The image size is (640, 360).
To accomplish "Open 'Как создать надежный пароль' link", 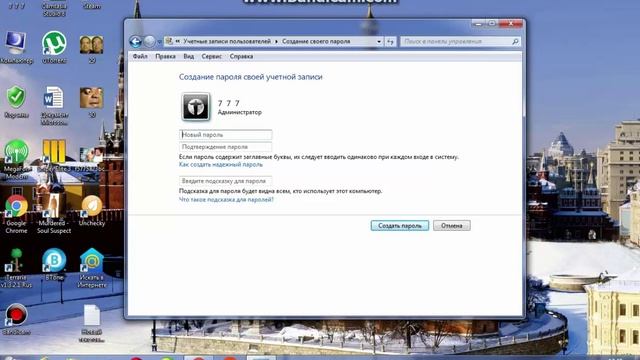I will [x=221, y=164].
